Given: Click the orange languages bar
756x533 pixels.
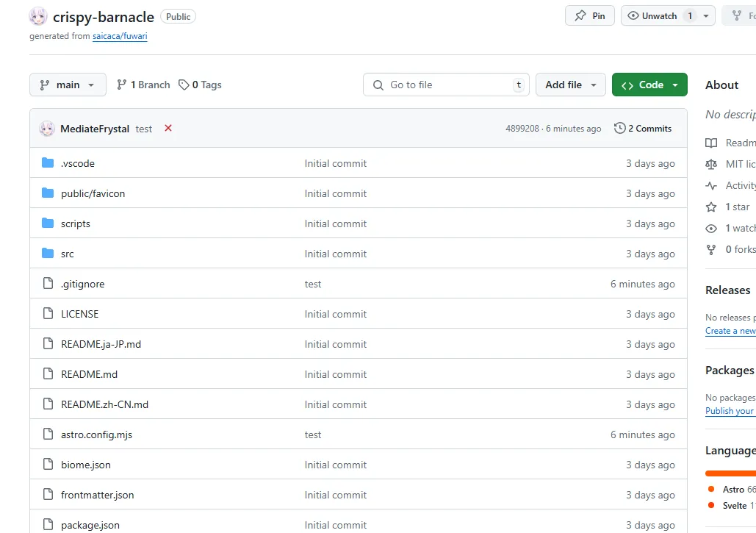Looking at the screenshot, I should click(730, 473).
